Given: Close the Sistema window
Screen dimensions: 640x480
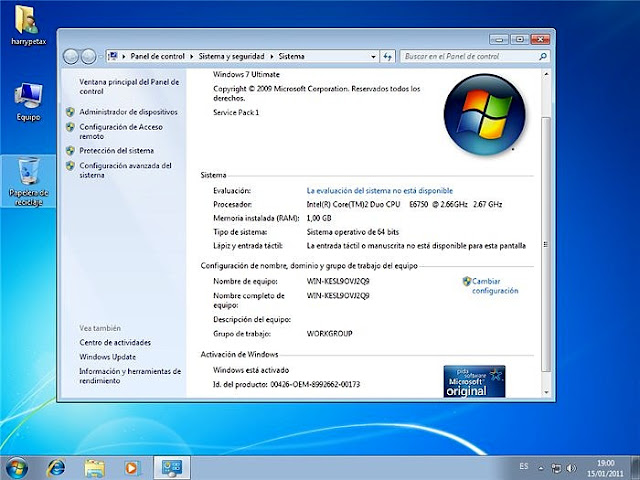Looking at the screenshot, I should (540, 39).
